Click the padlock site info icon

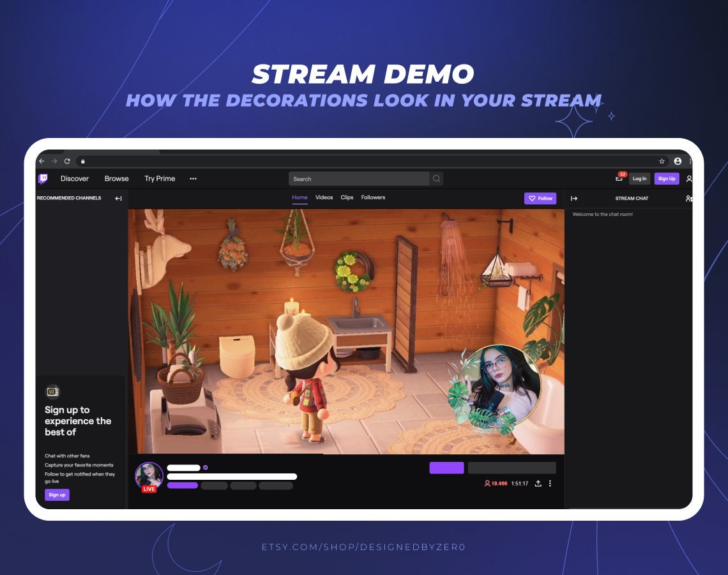point(83,161)
